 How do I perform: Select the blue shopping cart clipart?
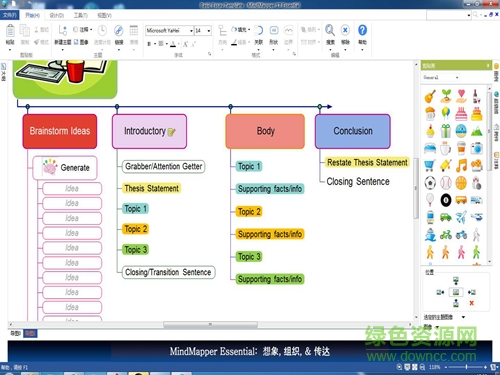[430, 165]
